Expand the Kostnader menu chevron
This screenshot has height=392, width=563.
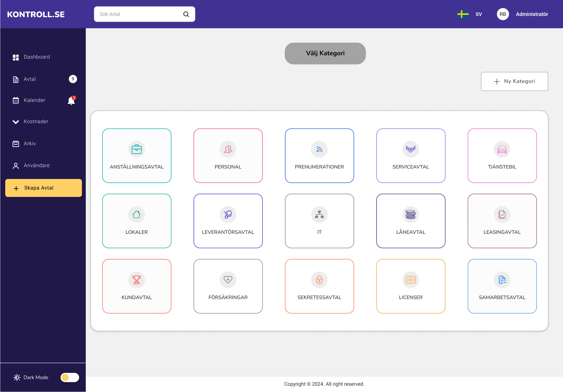tap(16, 122)
